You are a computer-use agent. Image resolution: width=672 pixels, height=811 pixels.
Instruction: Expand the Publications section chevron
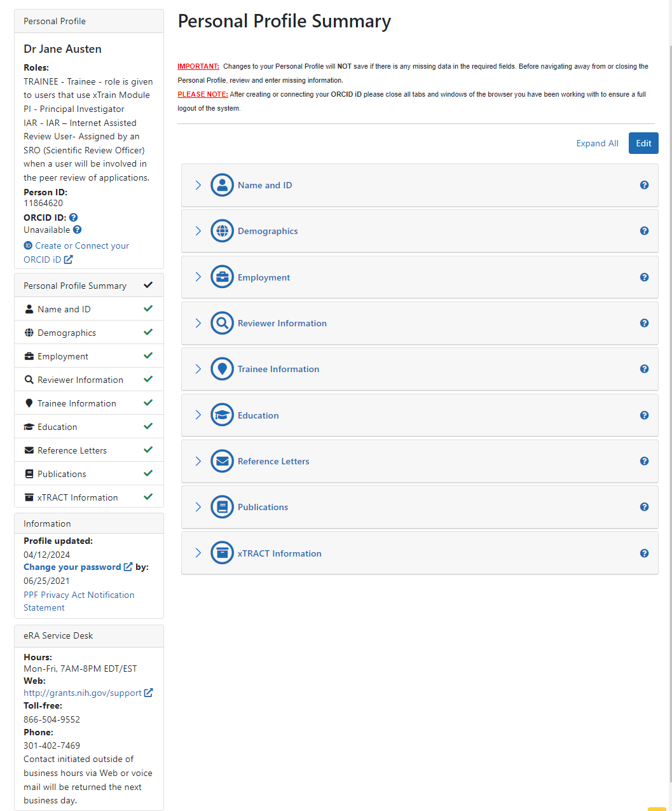198,507
